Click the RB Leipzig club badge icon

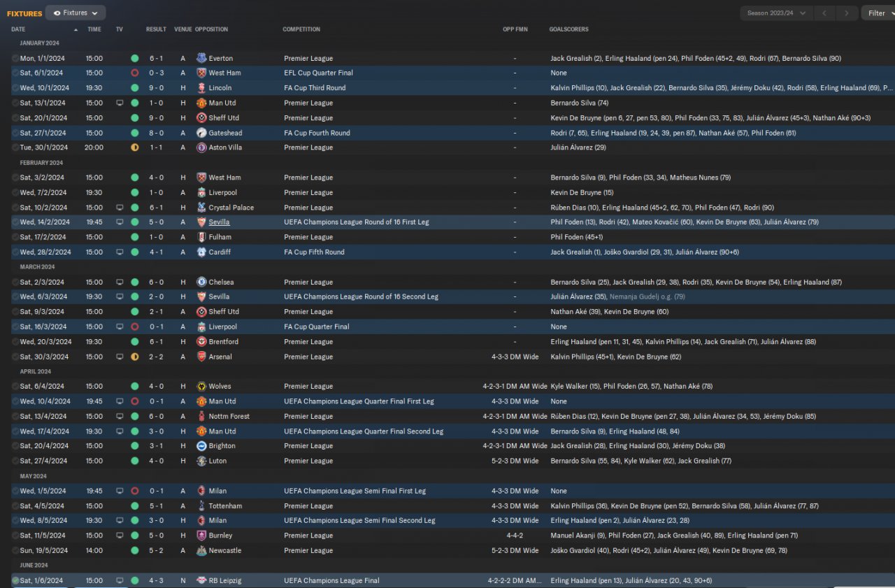[201, 580]
